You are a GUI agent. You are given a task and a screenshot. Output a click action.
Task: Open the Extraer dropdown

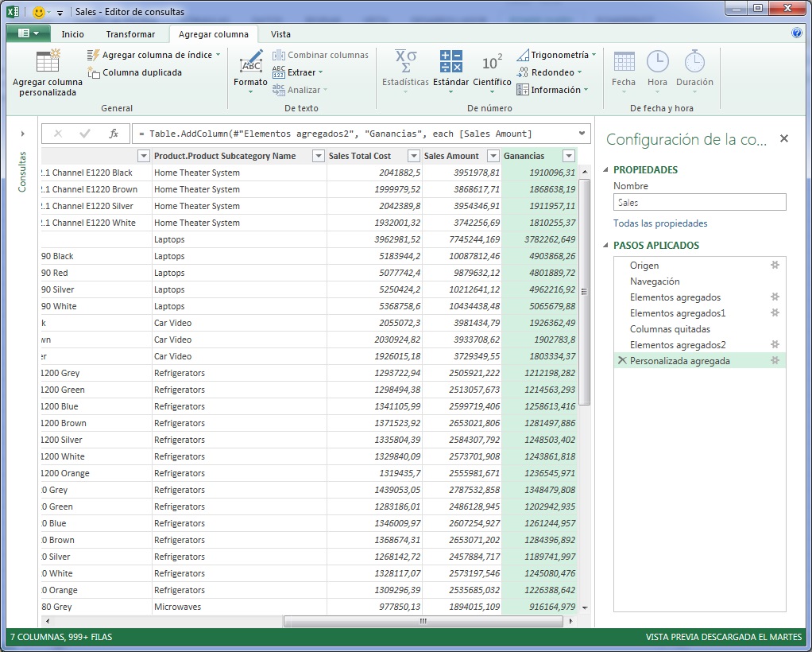pyautogui.click(x=304, y=72)
